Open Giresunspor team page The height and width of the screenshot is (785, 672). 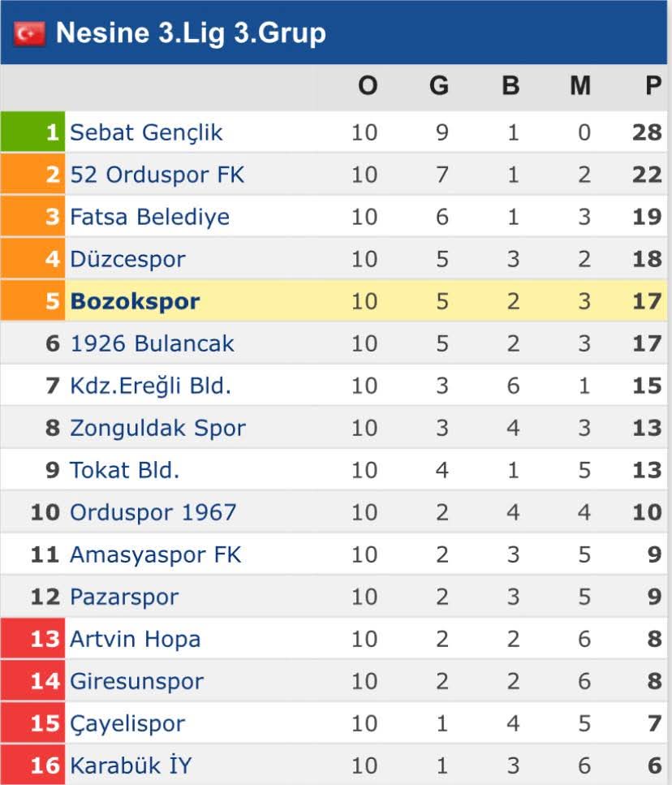tap(136, 681)
